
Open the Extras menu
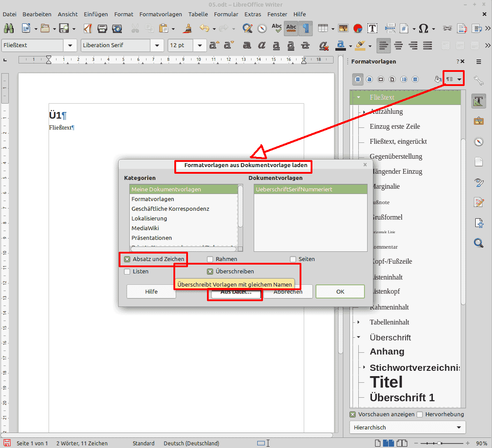(x=252, y=14)
